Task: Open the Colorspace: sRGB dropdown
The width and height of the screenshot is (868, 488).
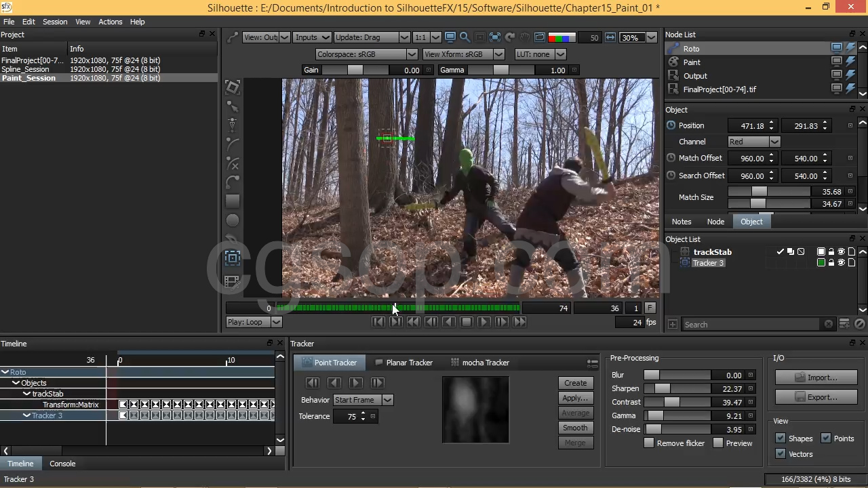Action: [366, 54]
